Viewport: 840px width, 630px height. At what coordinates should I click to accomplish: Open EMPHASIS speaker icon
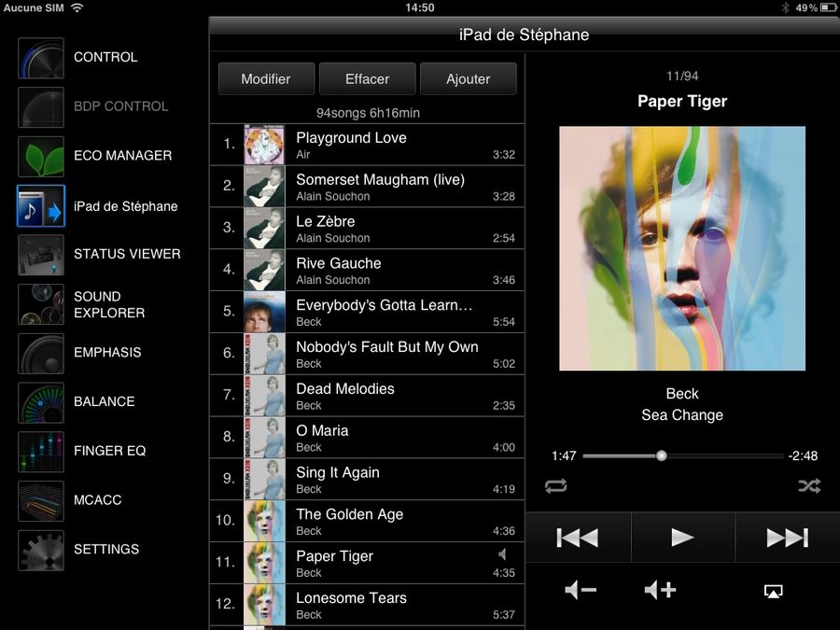click(x=41, y=354)
